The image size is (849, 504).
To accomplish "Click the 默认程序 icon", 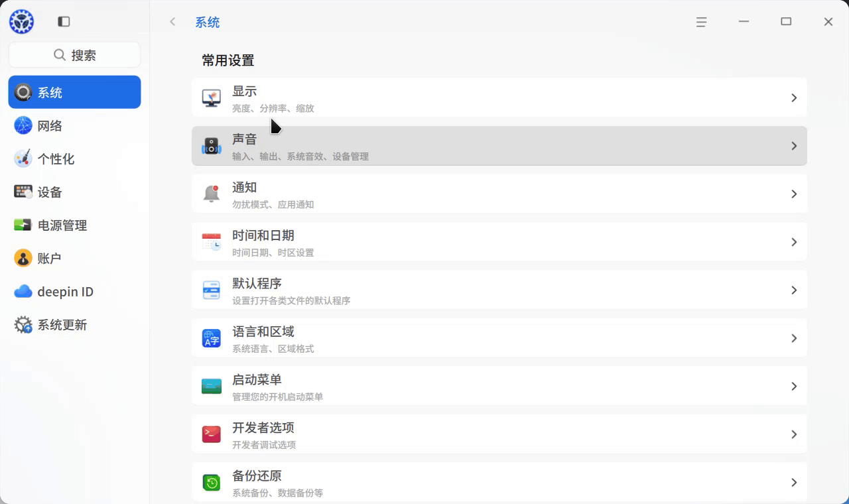I will click(212, 290).
